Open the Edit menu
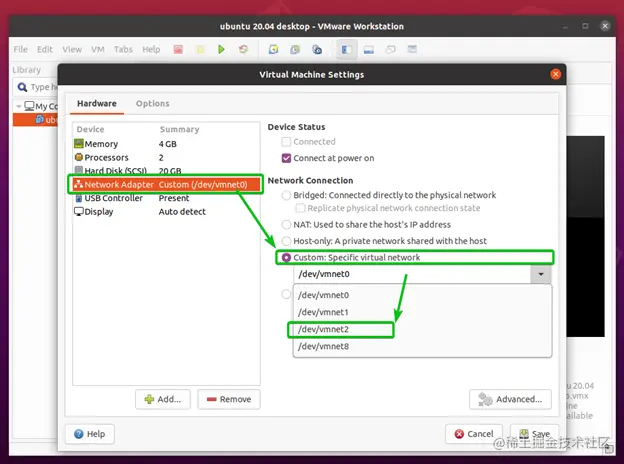Screen dimensions: 624x464 click(x=45, y=49)
